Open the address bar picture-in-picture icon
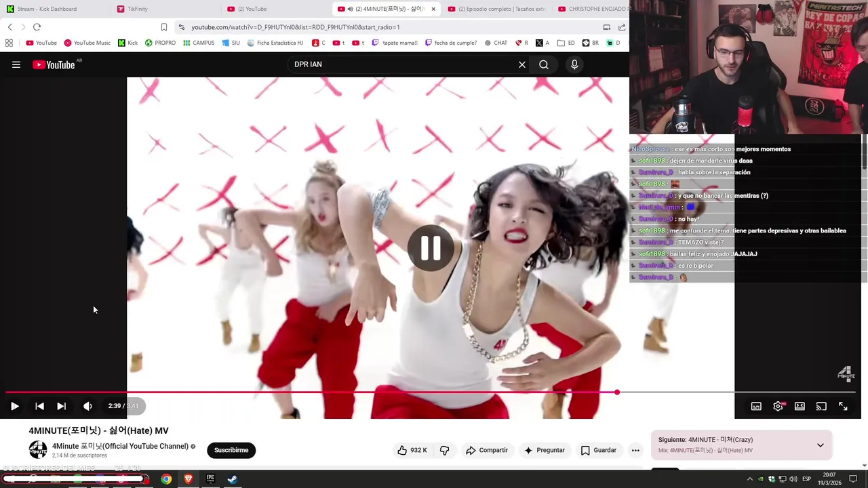The height and width of the screenshot is (488, 868). [606, 27]
